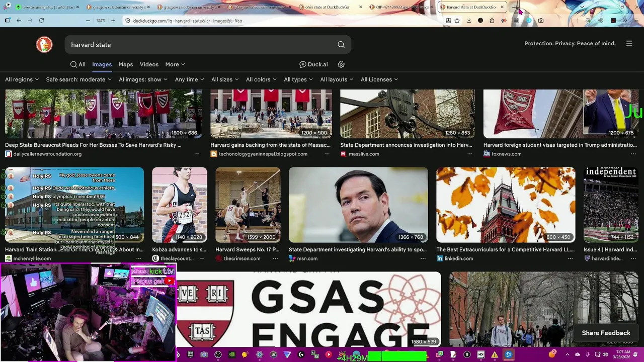Select the Images search tab
Image resolution: width=644 pixels, height=362 pixels.
click(x=102, y=64)
